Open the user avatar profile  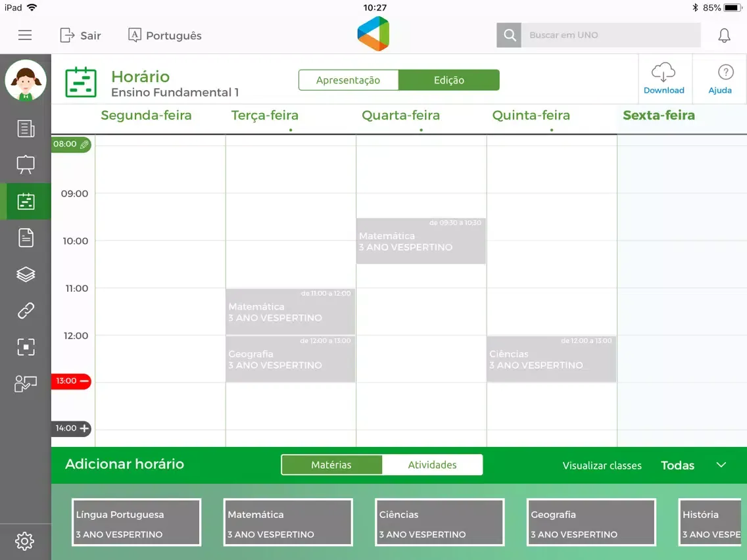[x=26, y=80]
